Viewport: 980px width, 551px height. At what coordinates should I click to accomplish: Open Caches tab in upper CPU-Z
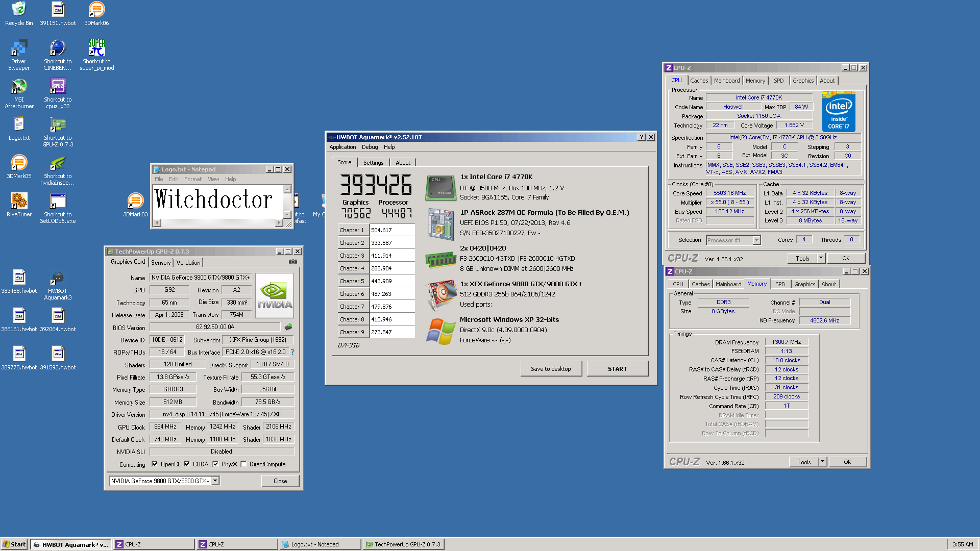(x=699, y=81)
